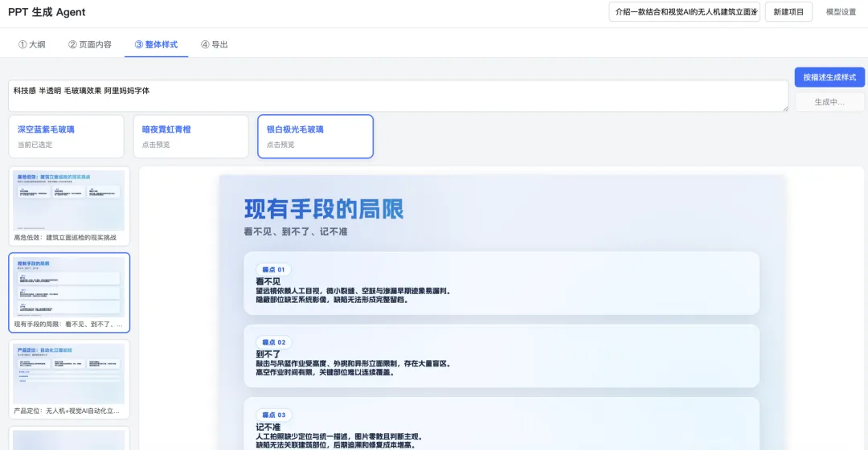Click the 新建项目 button

pos(788,11)
